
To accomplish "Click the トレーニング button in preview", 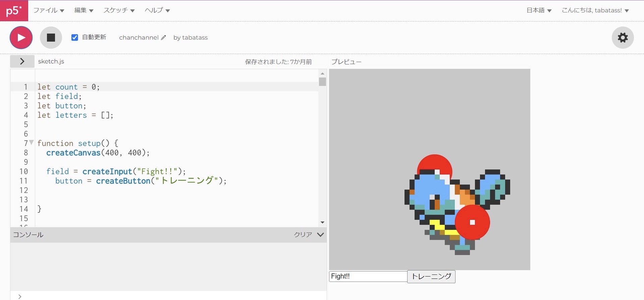I will pyautogui.click(x=431, y=277).
